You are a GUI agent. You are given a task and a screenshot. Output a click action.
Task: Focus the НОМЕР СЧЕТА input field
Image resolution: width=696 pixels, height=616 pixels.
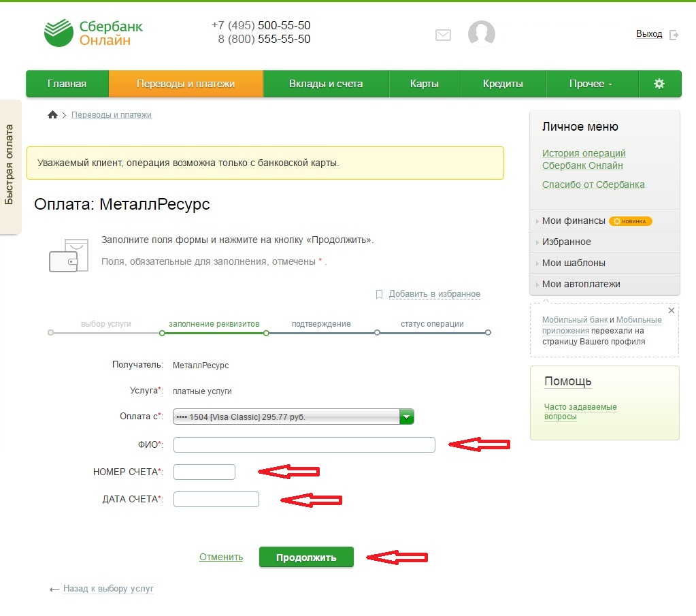coord(204,472)
